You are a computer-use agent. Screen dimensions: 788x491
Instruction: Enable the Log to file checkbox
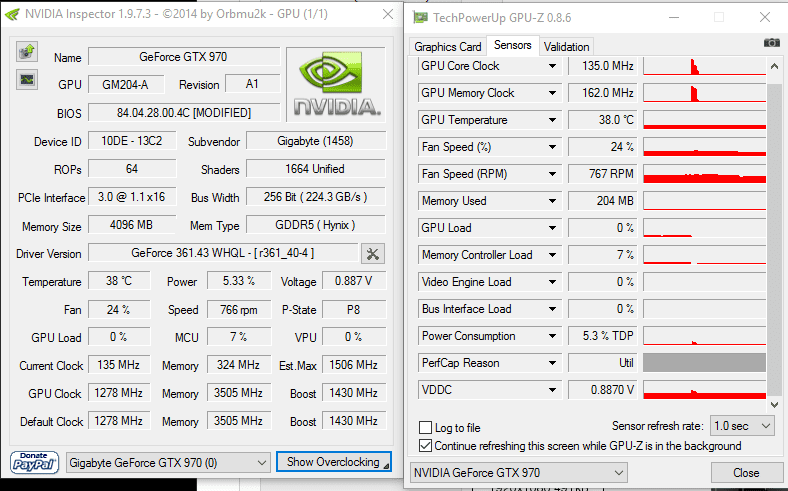click(425, 428)
